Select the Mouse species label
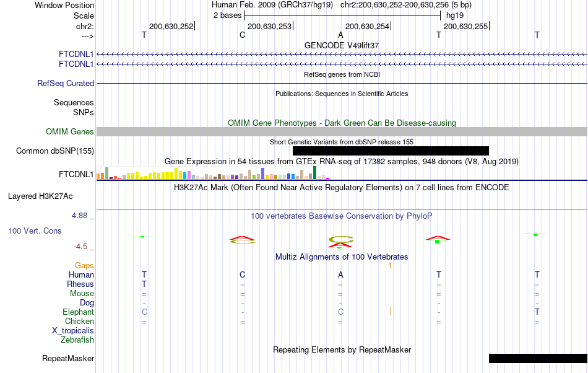Viewport: 588px width, 373px height. click(82, 294)
